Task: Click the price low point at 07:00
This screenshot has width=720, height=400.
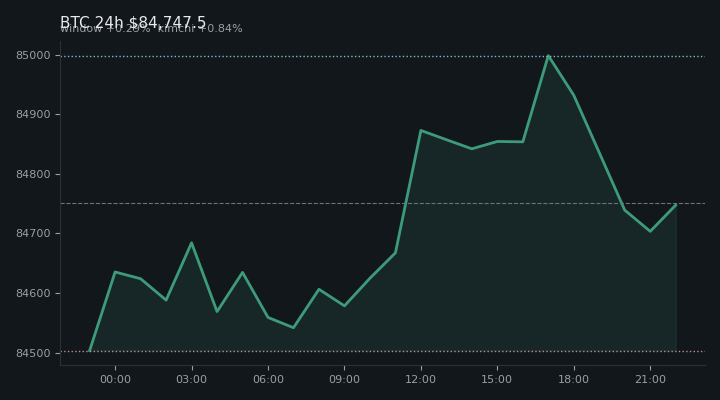Action: (293, 327)
